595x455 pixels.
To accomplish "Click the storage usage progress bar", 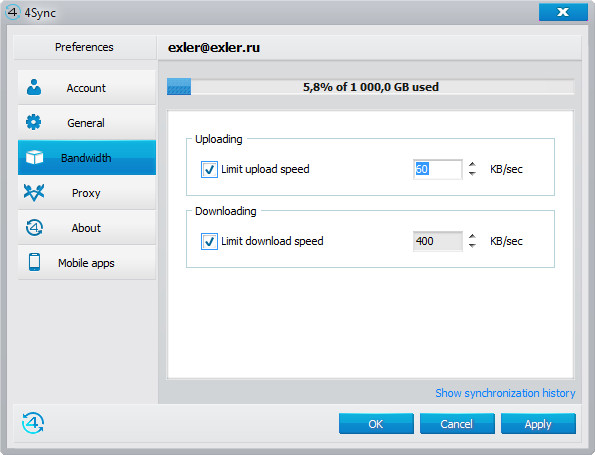I will (x=370, y=87).
